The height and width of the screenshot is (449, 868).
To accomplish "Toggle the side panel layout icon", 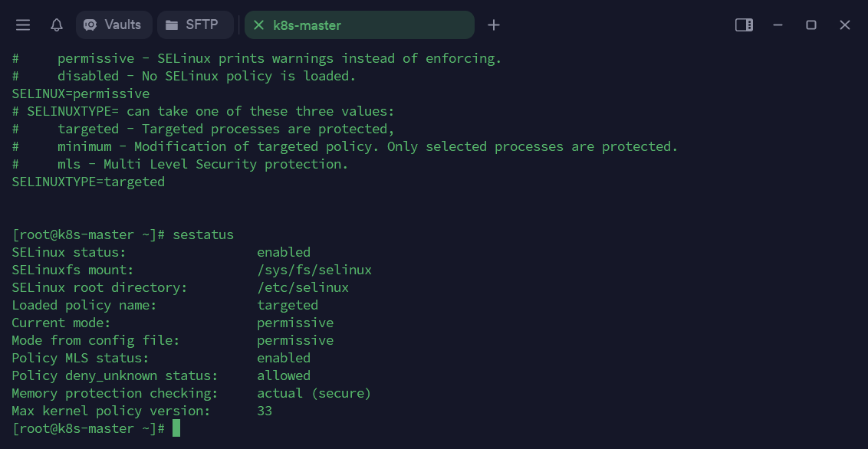I will (x=744, y=25).
